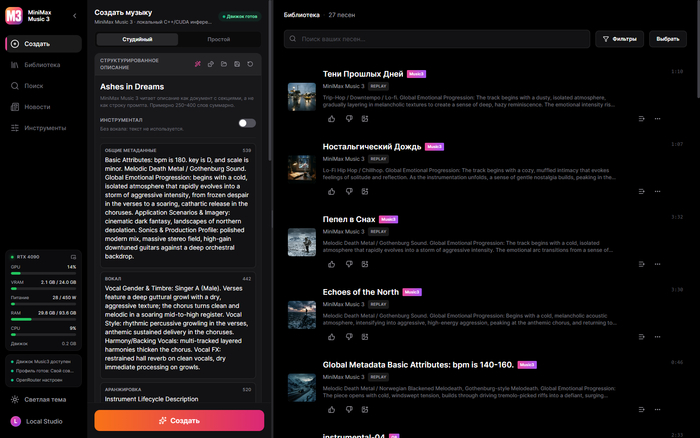Click the VRAM usage bar
700x438 pixels.
coord(43,288)
